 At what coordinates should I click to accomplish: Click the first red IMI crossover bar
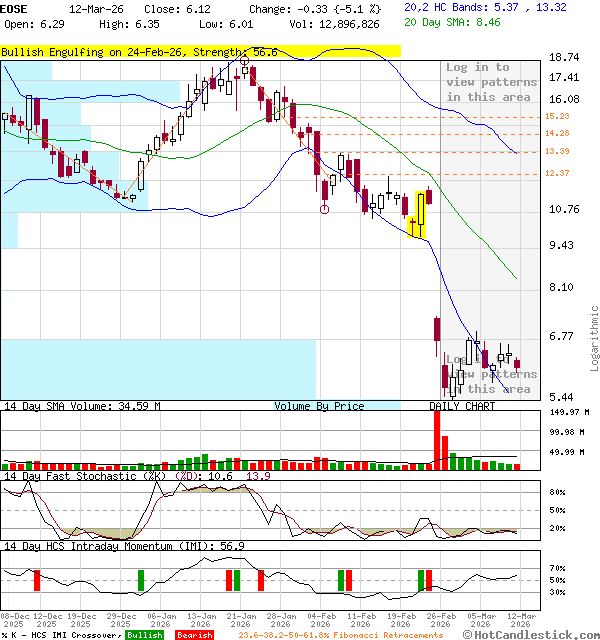tap(37, 580)
